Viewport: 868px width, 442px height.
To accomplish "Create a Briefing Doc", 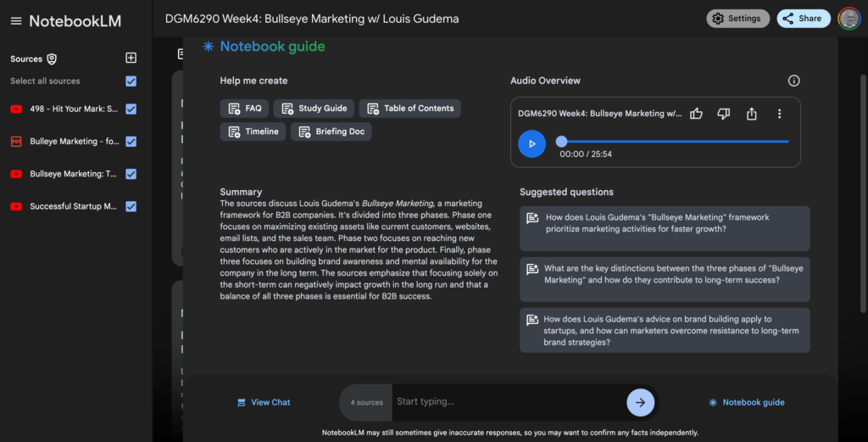I will (331, 131).
